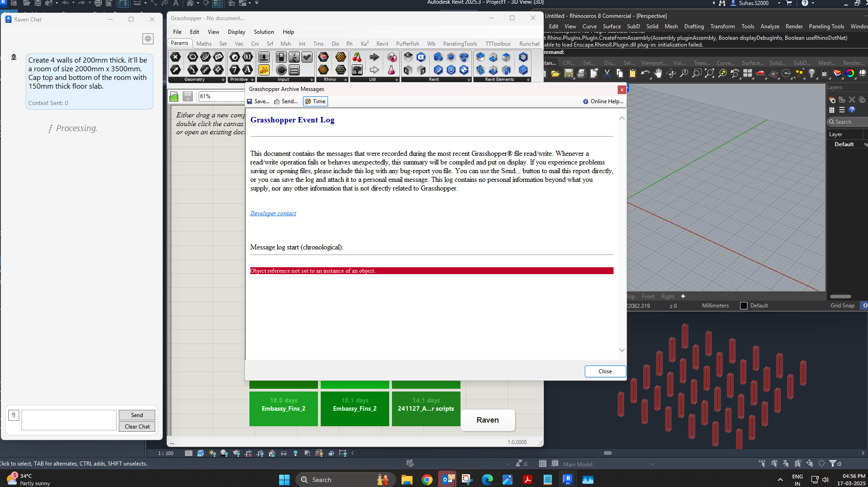Click the Cut scissors icon in Rhino
Viewport: 868px width, 487px height.
[607, 74]
